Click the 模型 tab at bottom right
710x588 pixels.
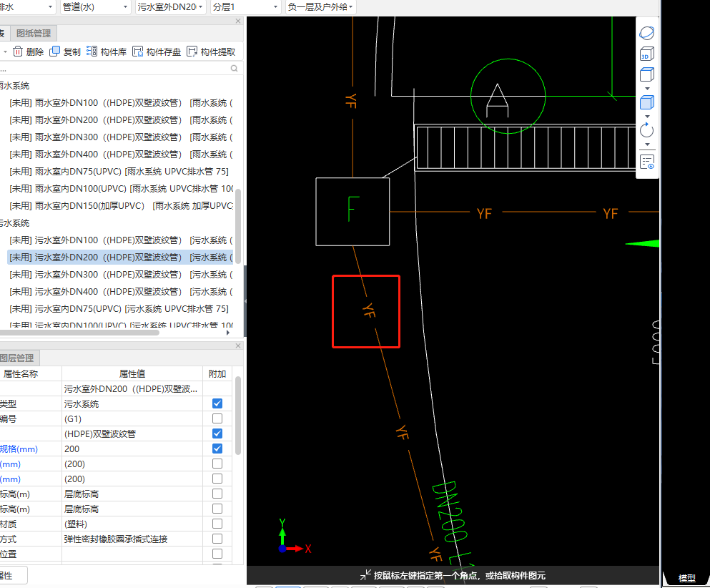coord(686,578)
